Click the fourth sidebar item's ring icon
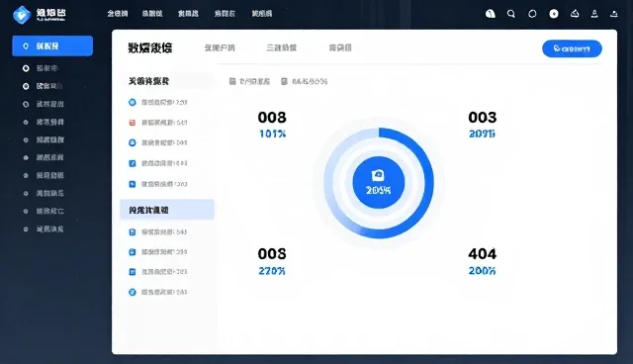The width and height of the screenshot is (633, 364). pos(26,104)
